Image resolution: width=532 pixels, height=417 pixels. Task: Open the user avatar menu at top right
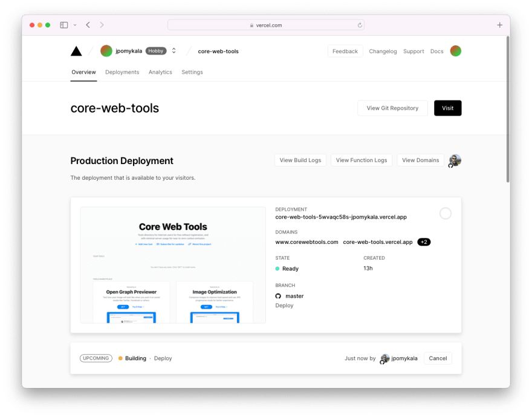coord(455,51)
